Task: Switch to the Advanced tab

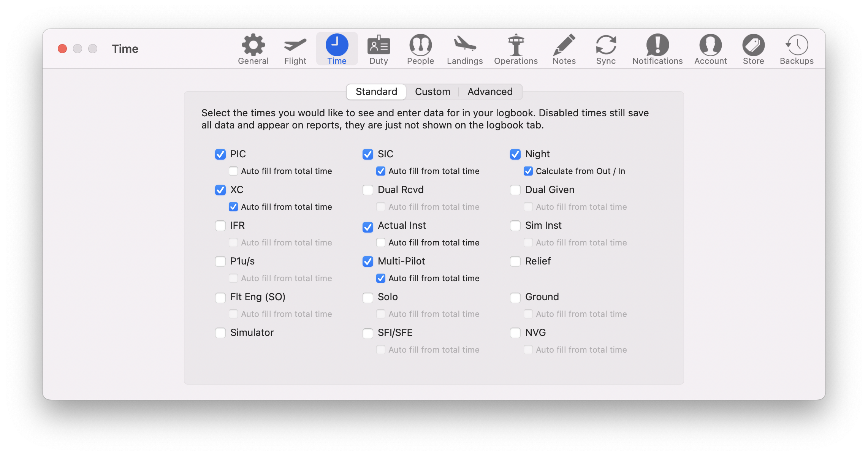Action: (490, 91)
